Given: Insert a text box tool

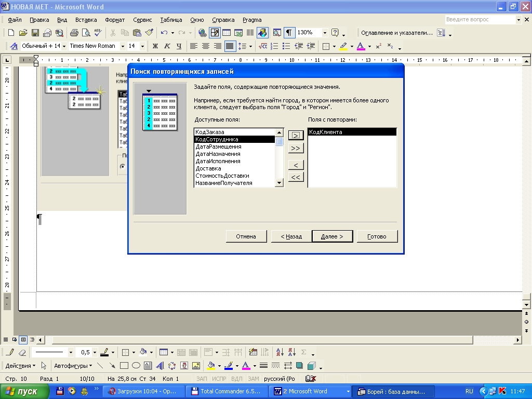Looking at the screenshot, I should [x=148, y=365].
